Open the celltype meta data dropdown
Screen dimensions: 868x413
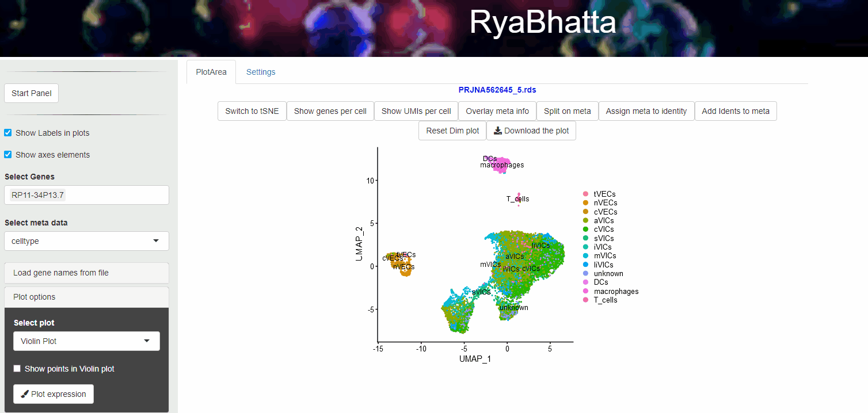(x=86, y=241)
